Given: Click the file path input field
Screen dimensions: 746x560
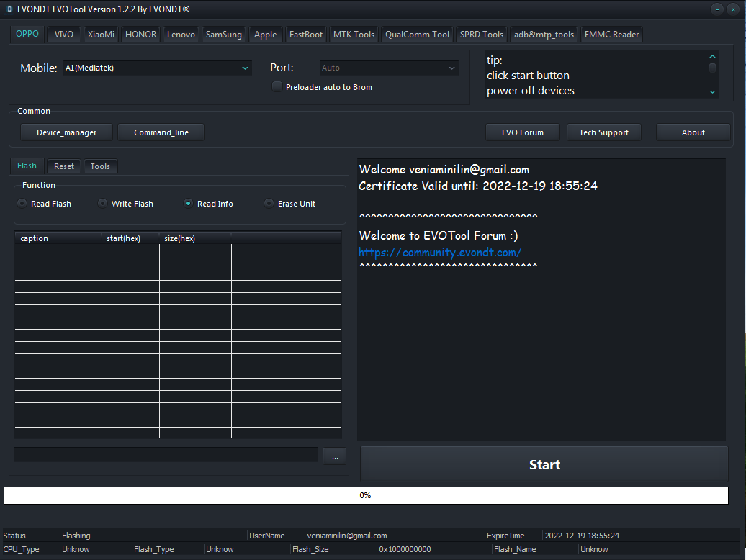Looking at the screenshot, I should [166, 454].
